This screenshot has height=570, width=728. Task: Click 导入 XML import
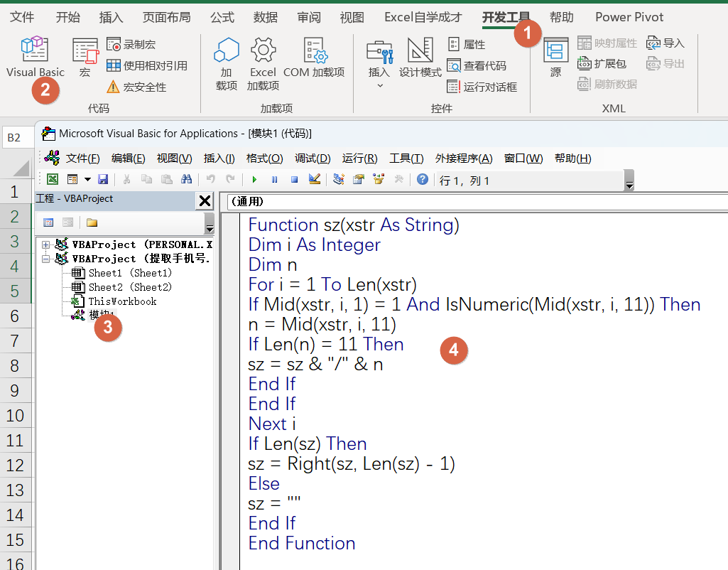[665, 43]
